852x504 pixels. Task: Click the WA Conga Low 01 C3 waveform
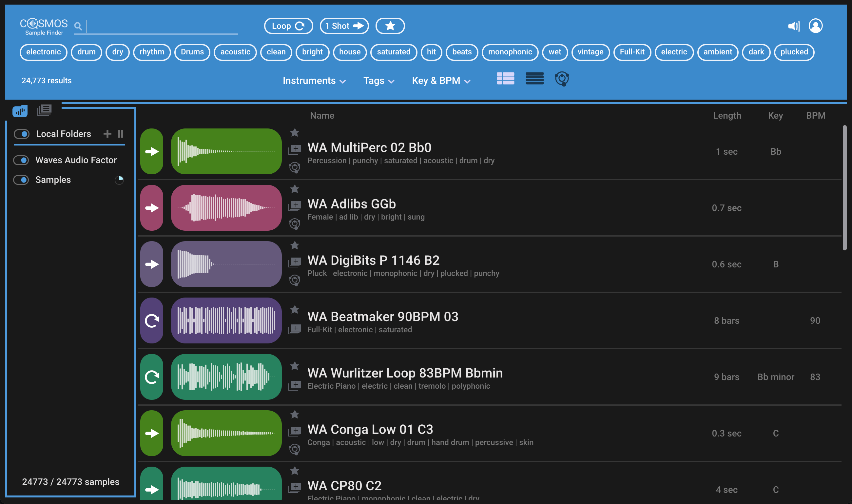(x=226, y=433)
